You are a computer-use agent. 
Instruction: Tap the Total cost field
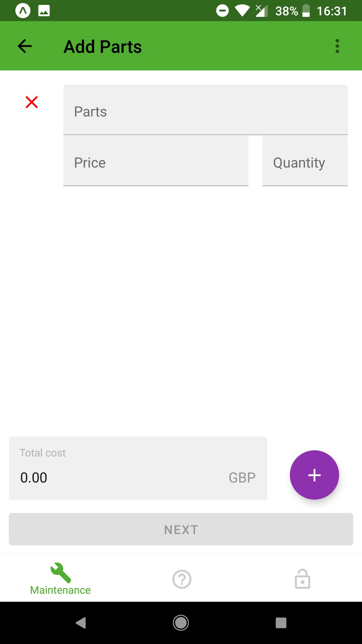point(138,468)
